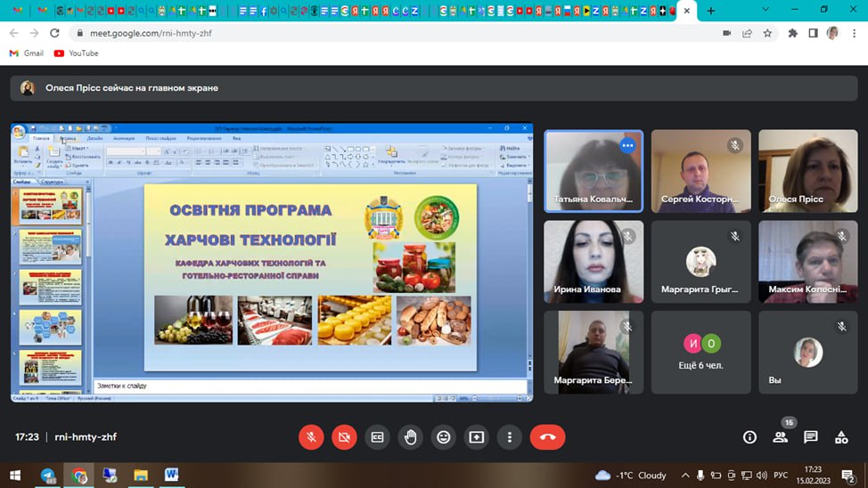Open the Activities icon in Meet
The height and width of the screenshot is (488, 868).
point(841,437)
